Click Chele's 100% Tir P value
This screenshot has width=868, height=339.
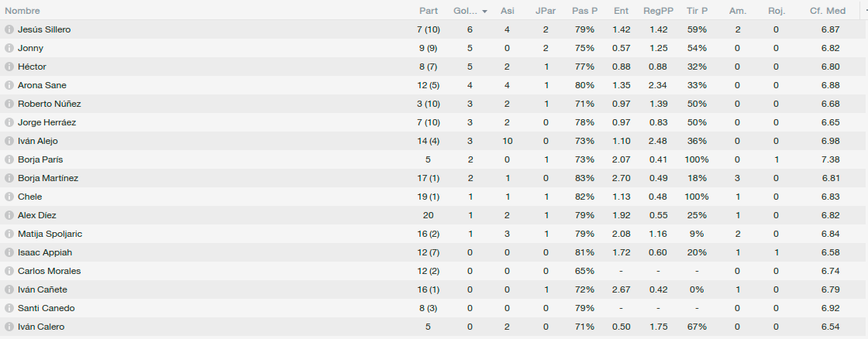(x=697, y=197)
